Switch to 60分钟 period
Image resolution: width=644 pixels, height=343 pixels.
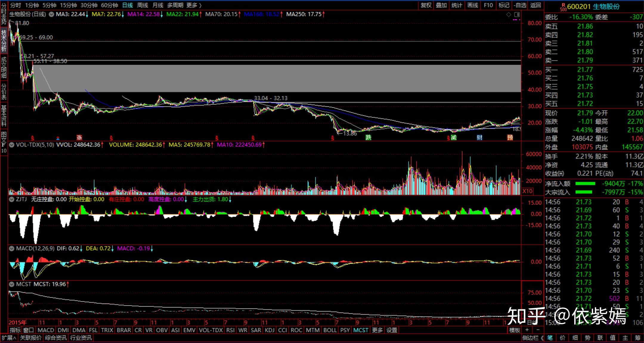[x=109, y=5]
